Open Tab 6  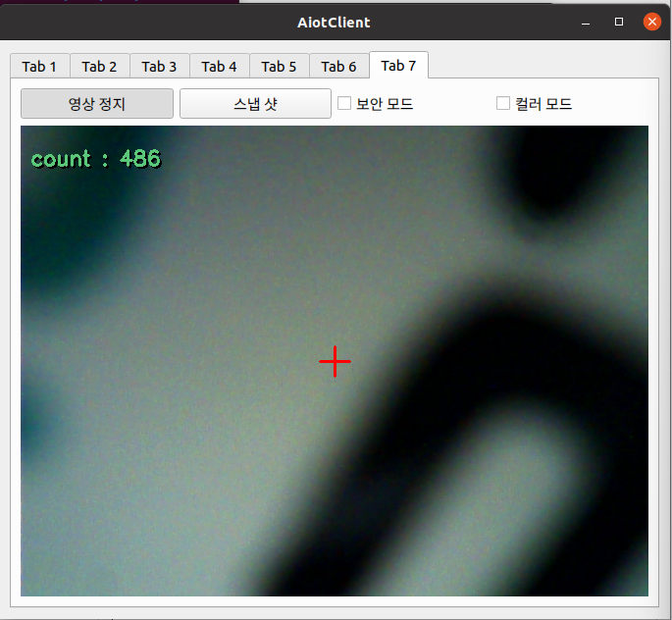(x=339, y=67)
